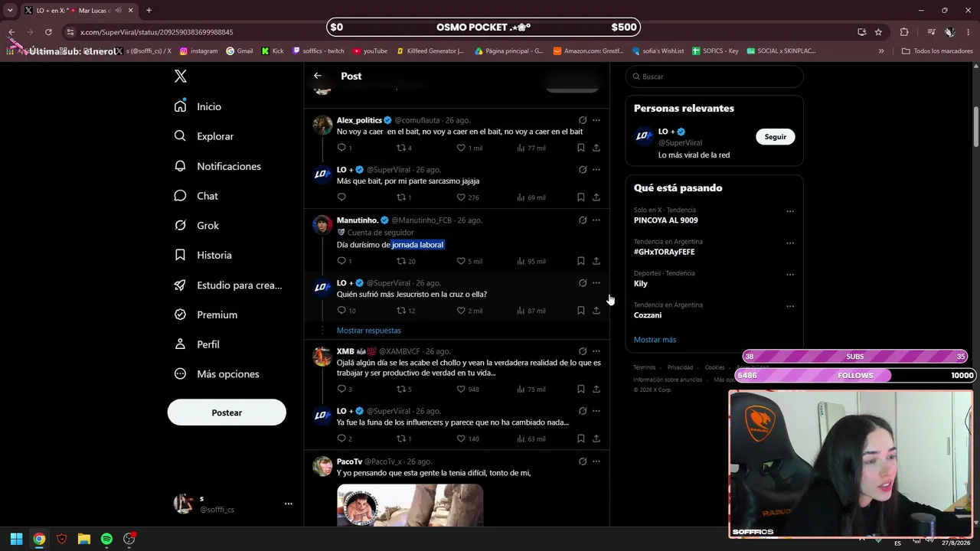The width and height of the screenshot is (980, 551).
Task: Bookmark Manutinho's post
Action: click(x=581, y=261)
